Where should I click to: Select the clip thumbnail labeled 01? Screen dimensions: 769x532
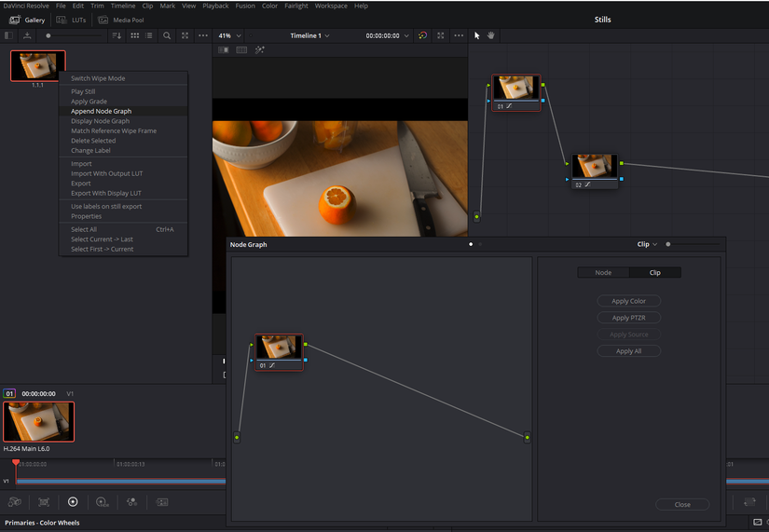point(39,422)
